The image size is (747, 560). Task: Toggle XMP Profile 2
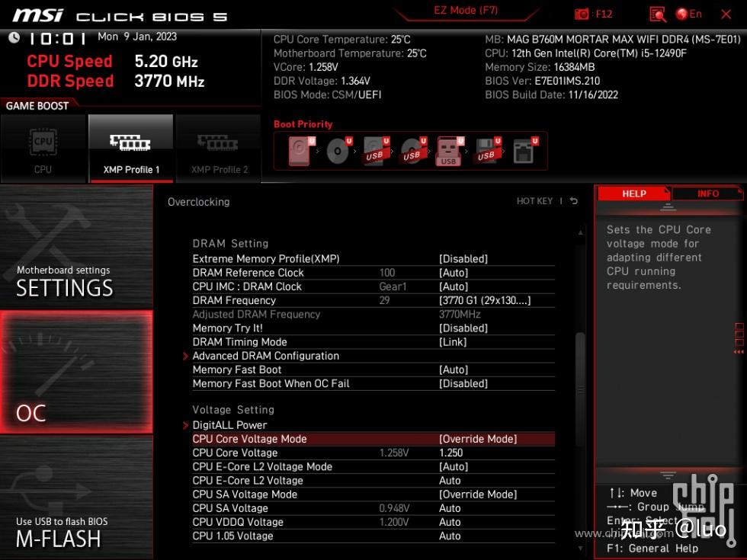click(x=219, y=149)
